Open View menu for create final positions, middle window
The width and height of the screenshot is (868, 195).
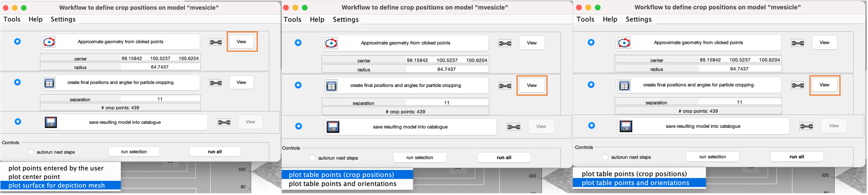[532, 86]
